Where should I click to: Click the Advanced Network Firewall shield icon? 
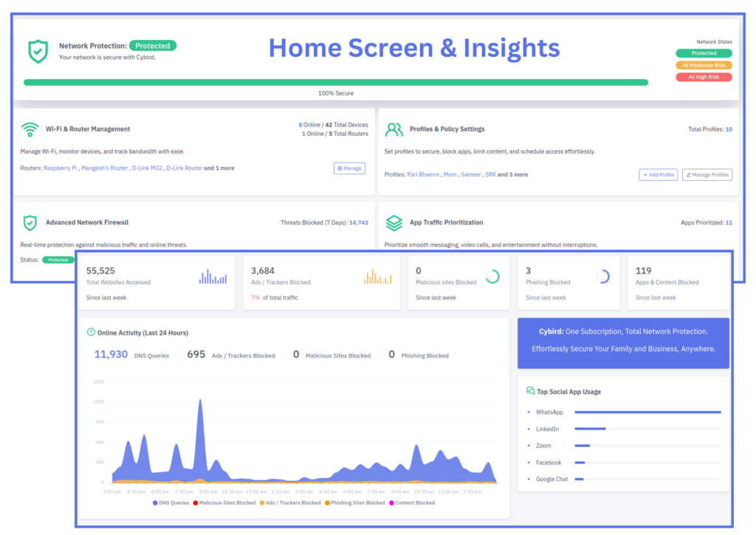[30, 222]
